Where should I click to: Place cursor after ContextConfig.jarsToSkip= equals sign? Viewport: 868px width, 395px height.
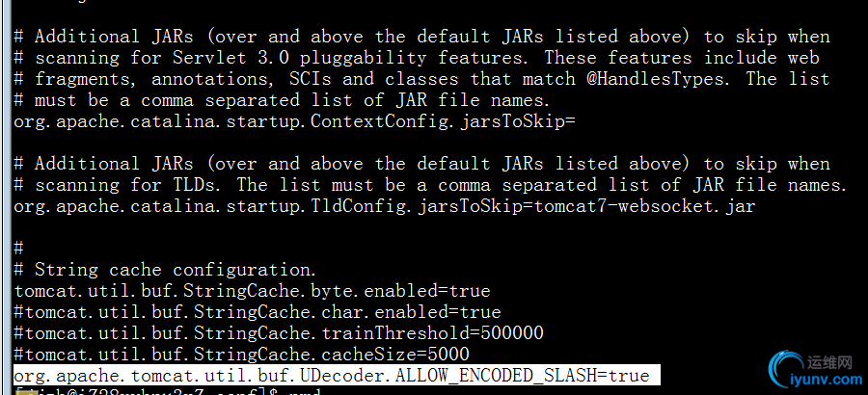[x=575, y=121]
